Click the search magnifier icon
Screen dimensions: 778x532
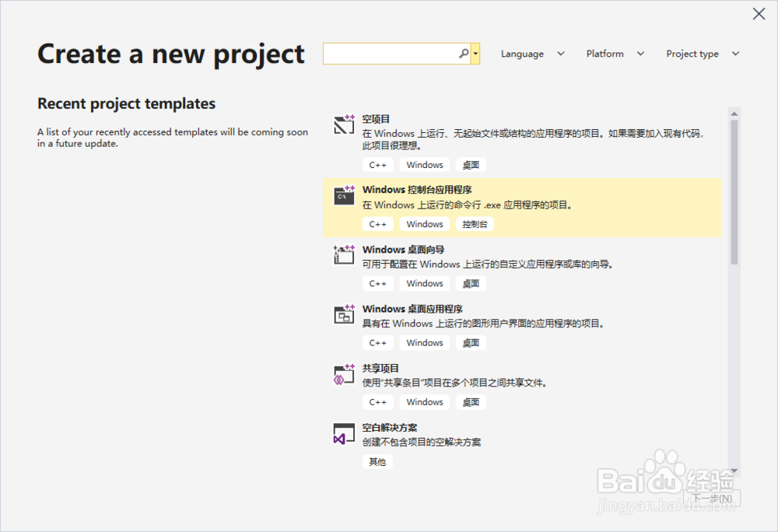click(464, 54)
